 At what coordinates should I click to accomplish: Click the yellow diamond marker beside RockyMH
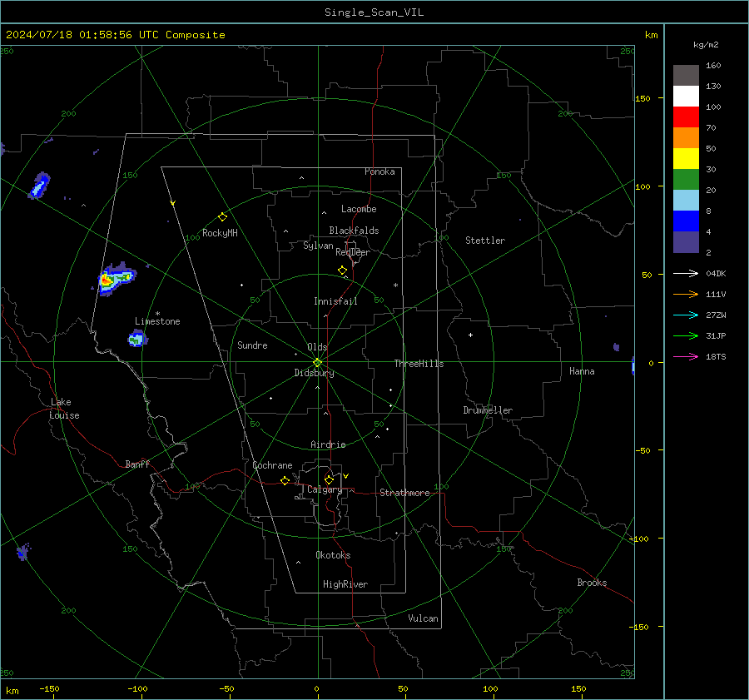coord(222,217)
